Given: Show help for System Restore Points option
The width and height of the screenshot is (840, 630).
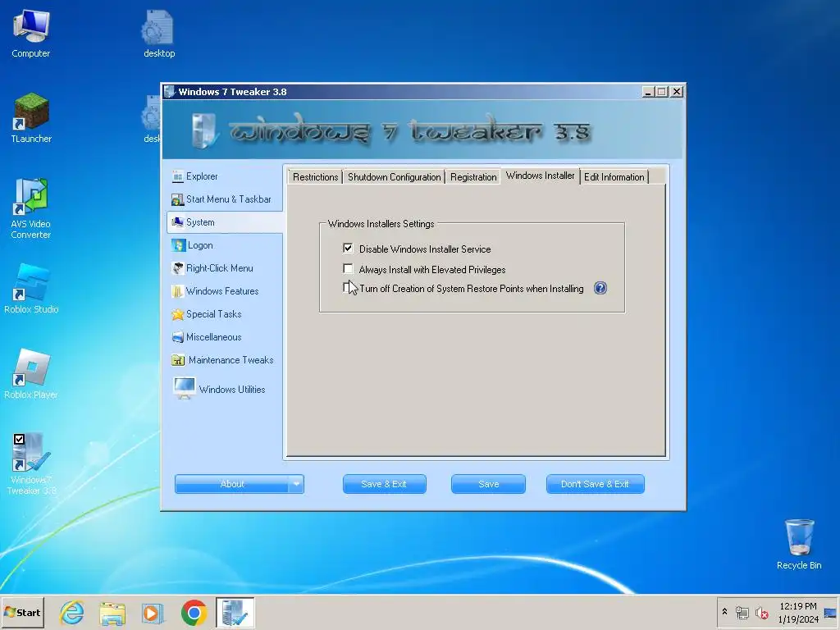Looking at the screenshot, I should (600, 288).
